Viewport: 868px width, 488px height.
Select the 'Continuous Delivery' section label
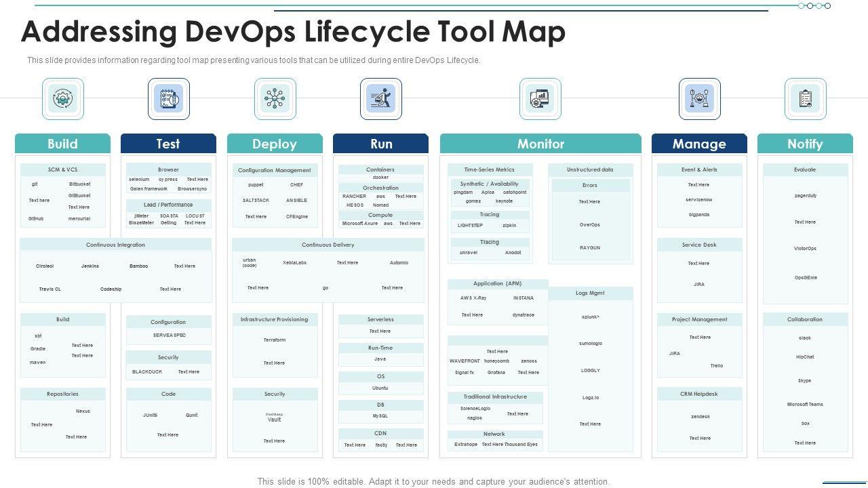[x=328, y=245]
